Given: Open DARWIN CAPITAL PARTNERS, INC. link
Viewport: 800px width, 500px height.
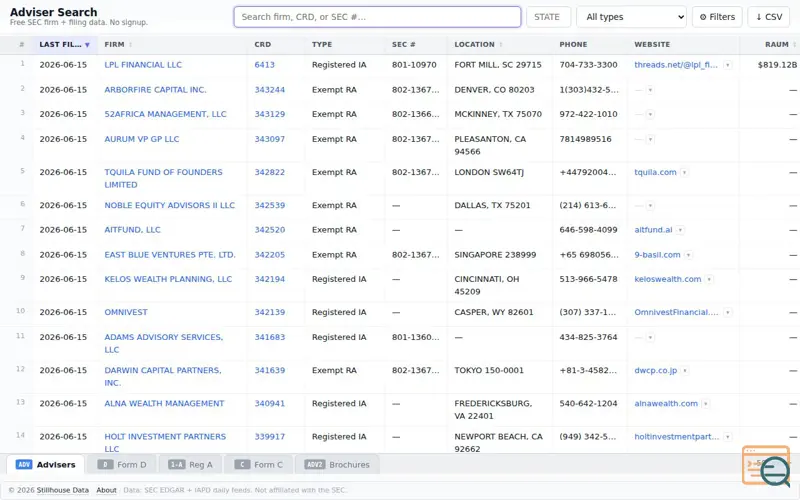Looking at the screenshot, I should [163, 377].
